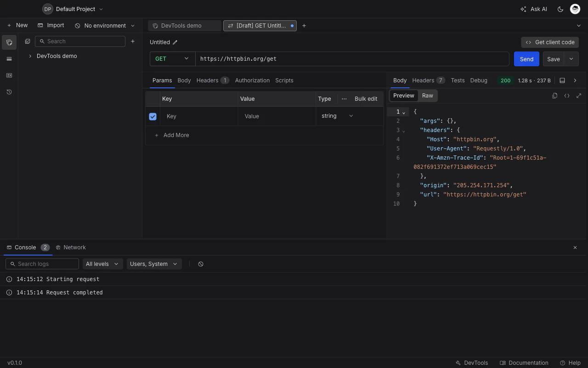Viewport: 588px width, 368px height.
Task: Focus the collections Search field
Action: tap(80, 41)
